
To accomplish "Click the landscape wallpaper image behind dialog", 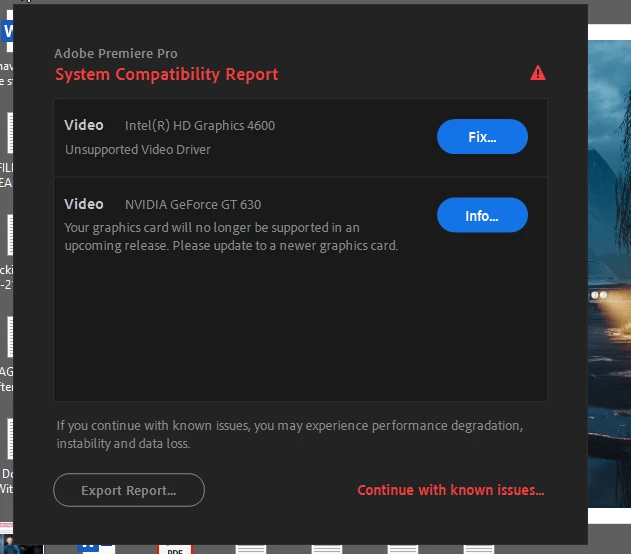I will tap(609, 274).
